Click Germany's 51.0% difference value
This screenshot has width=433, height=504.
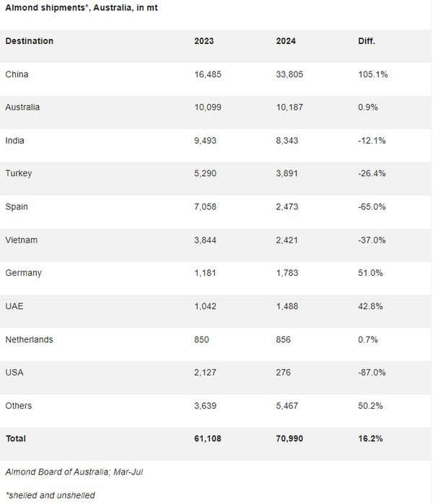tap(371, 273)
